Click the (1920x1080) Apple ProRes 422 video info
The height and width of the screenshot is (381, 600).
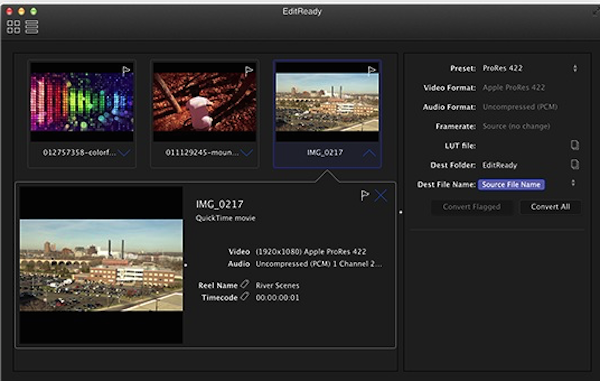(311, 252)
